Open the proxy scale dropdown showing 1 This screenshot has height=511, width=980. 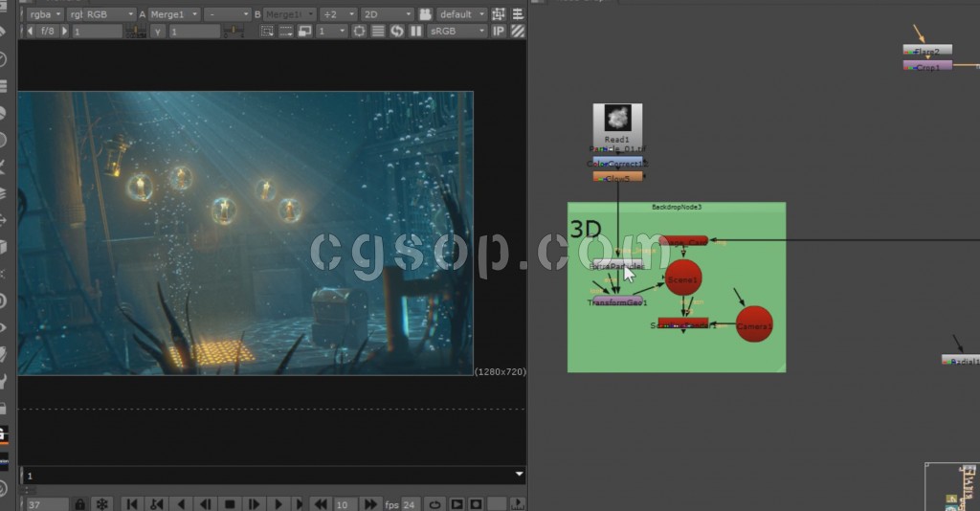pos(331,31)
